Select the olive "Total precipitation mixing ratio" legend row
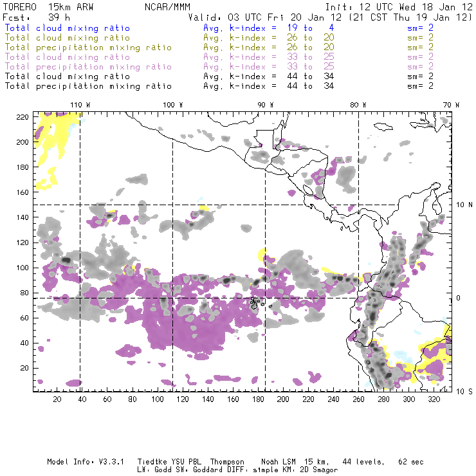Image resolution: width=476 pixels, height=476 pixels. tap(88, 48)
